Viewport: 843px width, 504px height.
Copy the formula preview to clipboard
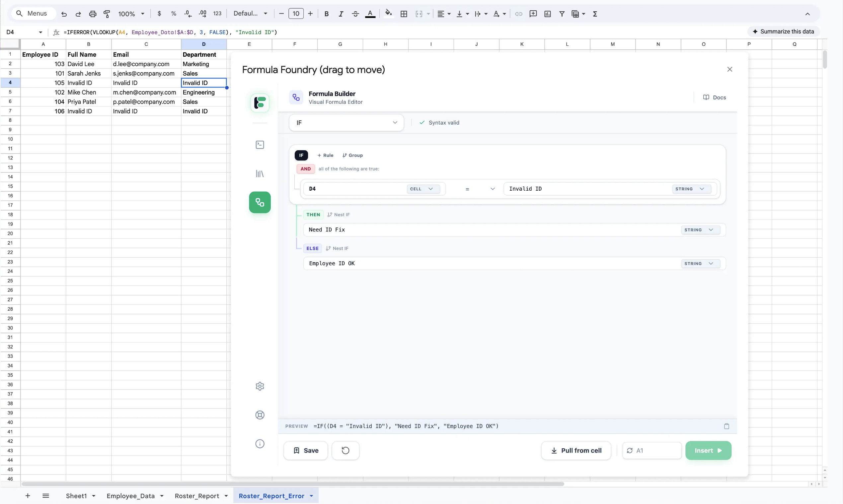pyautogui.click(x=727, y=426)
